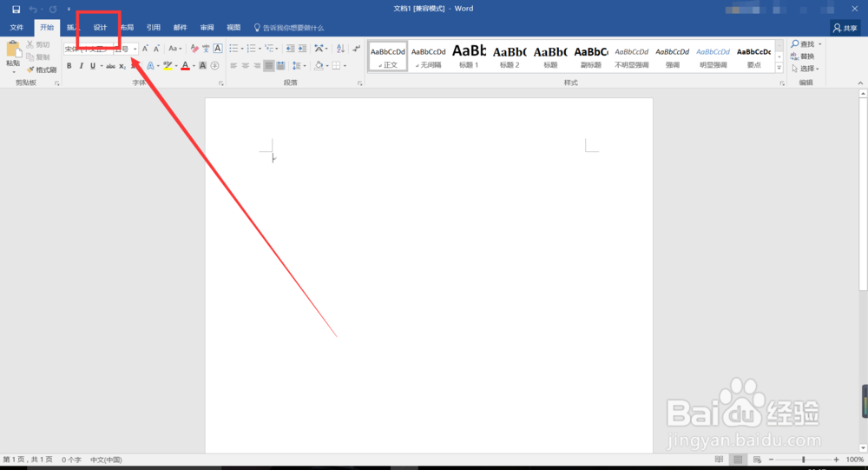Apply Bold formatting with B icon

point(69,66)
